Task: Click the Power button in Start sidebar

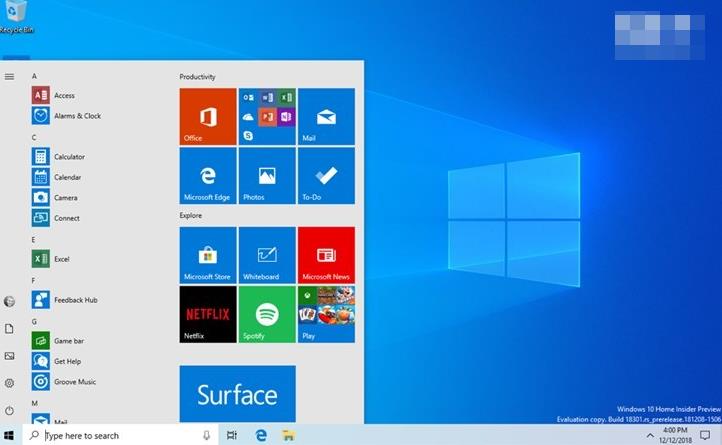Action: (x=9, y=410)
